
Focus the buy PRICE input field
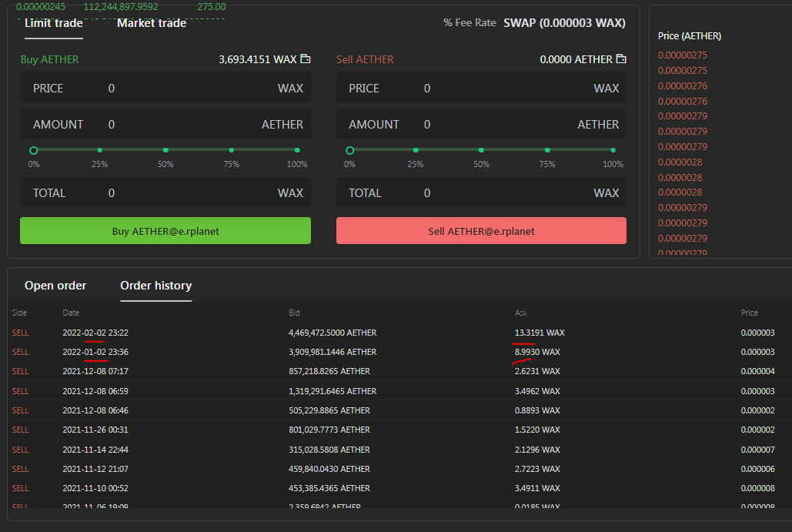(x=165, y=88)
